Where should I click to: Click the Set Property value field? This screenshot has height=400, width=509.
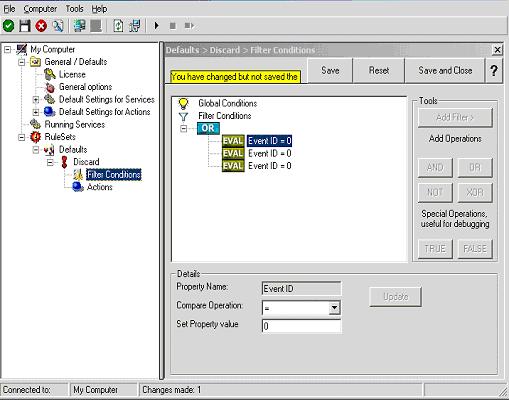301,326
